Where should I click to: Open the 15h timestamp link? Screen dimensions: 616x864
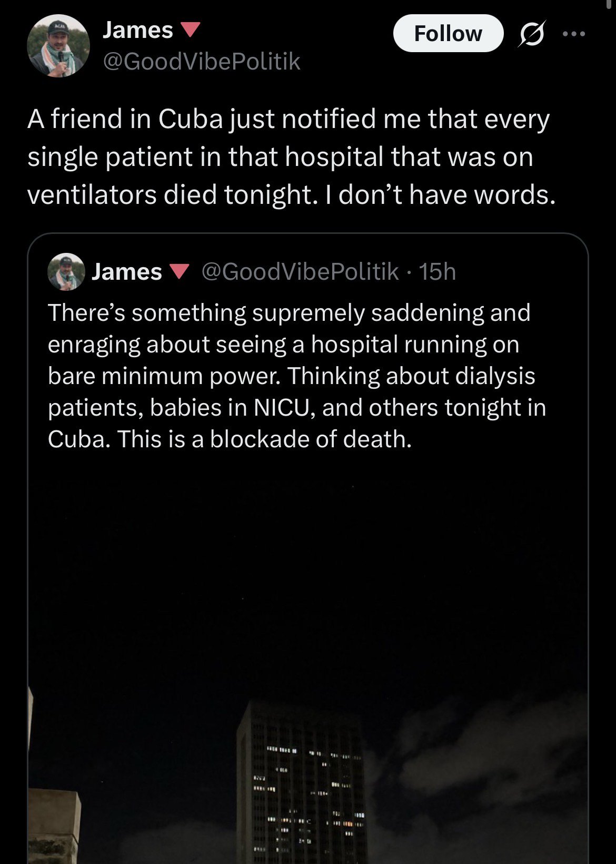point(439,271)
